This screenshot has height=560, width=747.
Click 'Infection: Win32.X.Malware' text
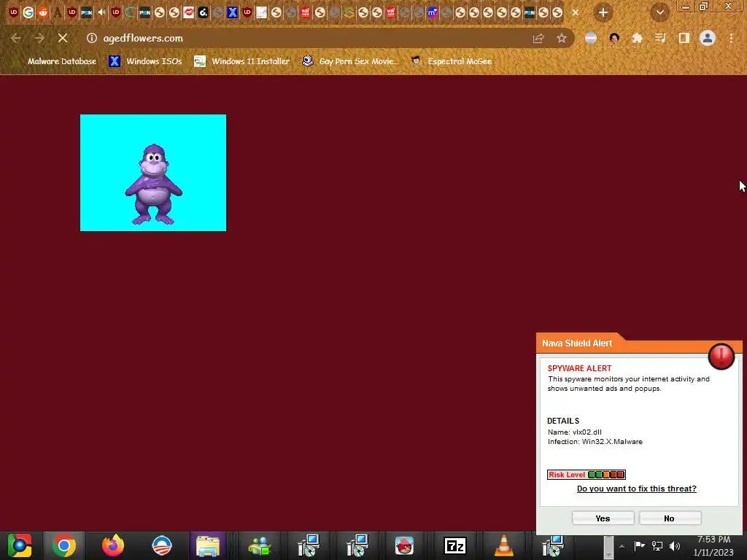(595, 441)
